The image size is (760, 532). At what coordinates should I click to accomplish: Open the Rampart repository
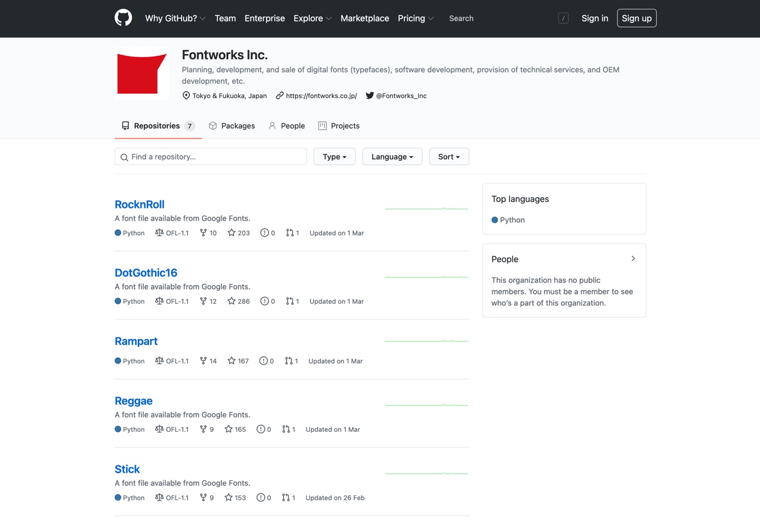136,341
